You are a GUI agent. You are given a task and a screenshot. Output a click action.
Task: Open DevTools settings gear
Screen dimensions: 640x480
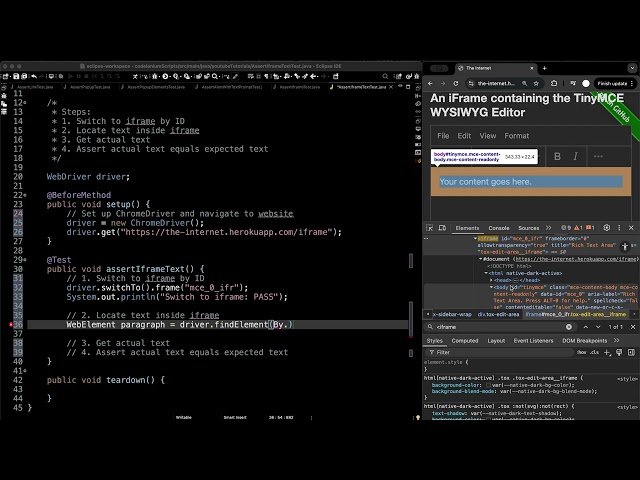607,228
